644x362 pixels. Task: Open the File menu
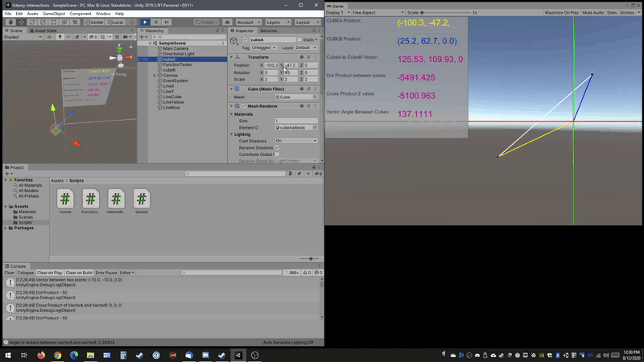pos(8,14)
